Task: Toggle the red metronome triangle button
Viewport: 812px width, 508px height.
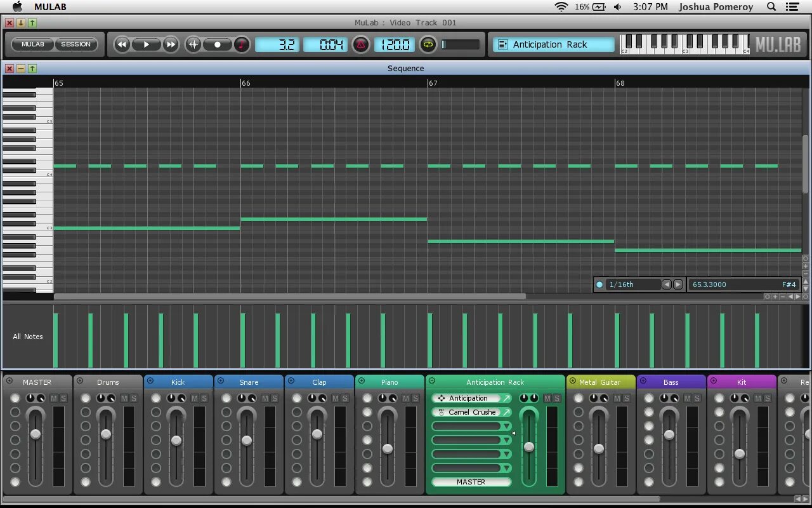Action: (x=360, y=44)
